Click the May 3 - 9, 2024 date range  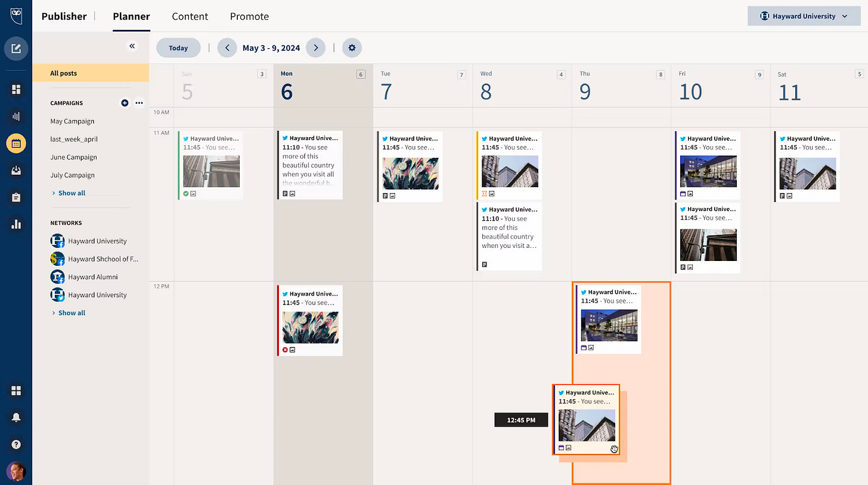tap(271, 48)
